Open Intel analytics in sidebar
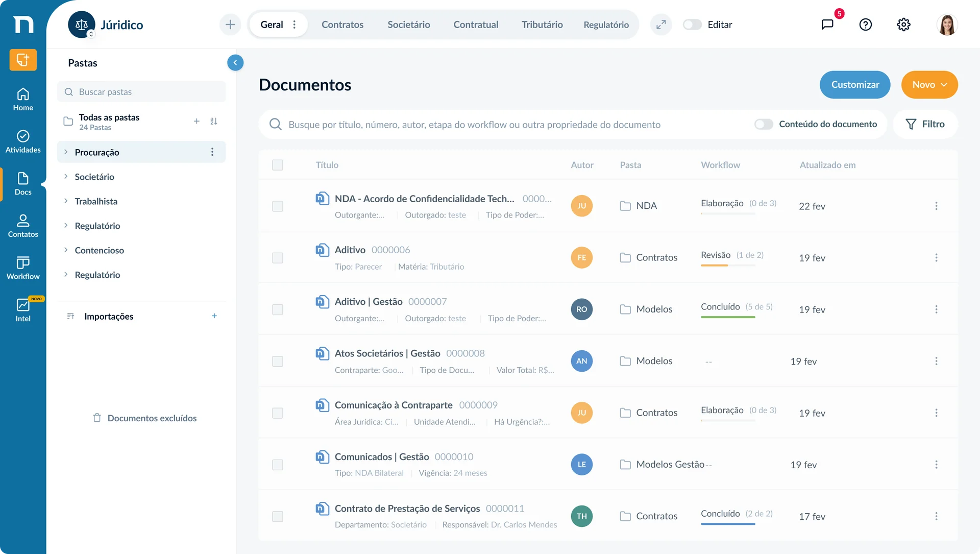 [x=23, y=310]
